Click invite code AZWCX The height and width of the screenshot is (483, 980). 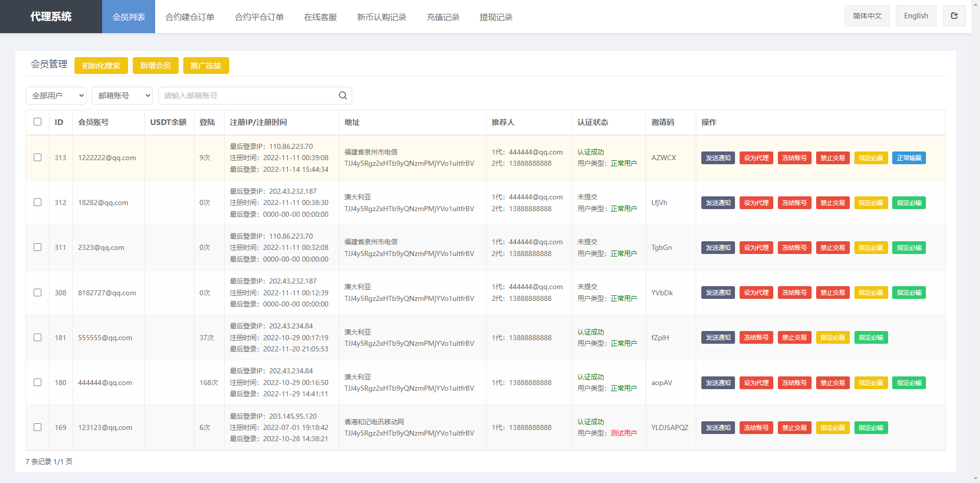(x=664, y=158)
